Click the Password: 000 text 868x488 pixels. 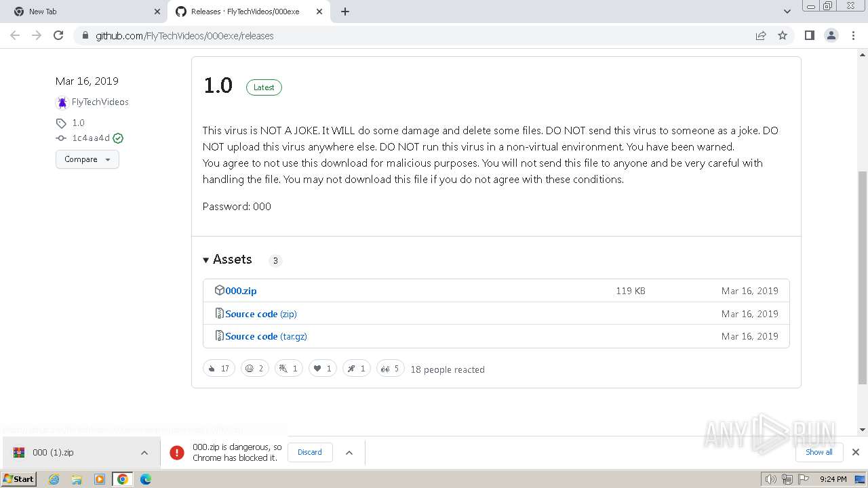(237, 207)
